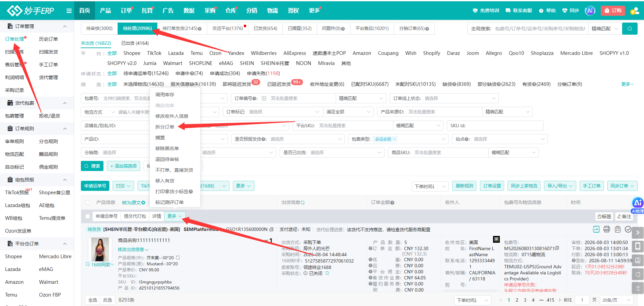
Task: Click the 备注 note button
Action: (624, 216)
